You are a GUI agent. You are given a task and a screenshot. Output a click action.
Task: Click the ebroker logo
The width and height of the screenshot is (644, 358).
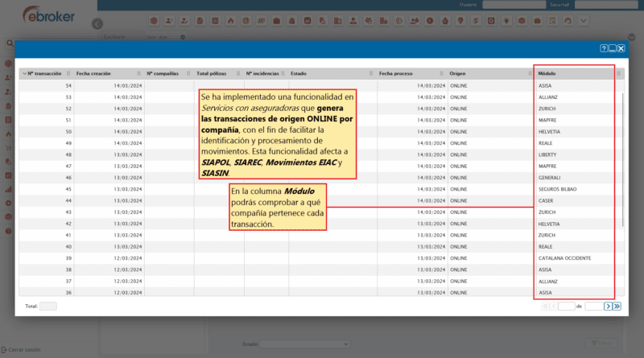click(48, 14)
